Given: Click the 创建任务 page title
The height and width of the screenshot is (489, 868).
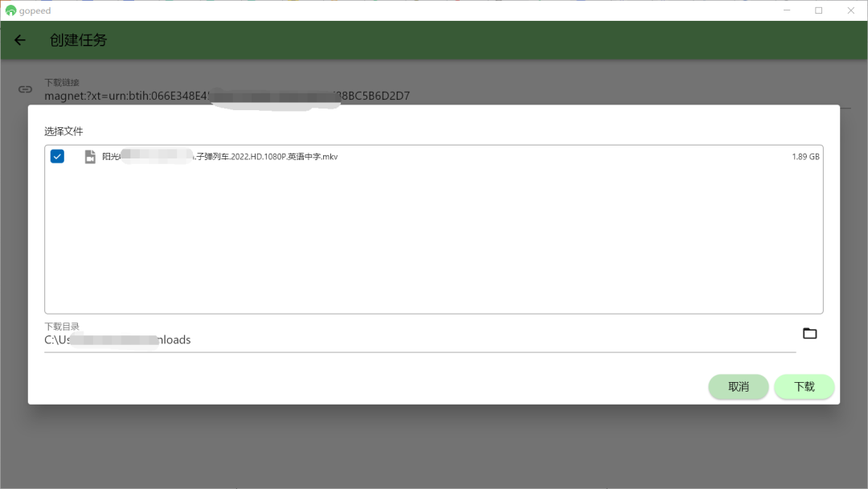Looking at the screenshot, I should click(78, 40).
